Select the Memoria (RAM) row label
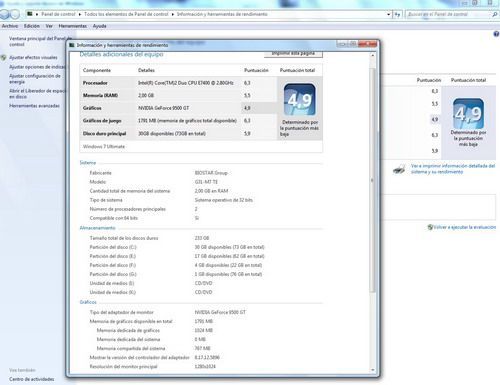This screenshot has height=385, width=500. tap(100, 95)
